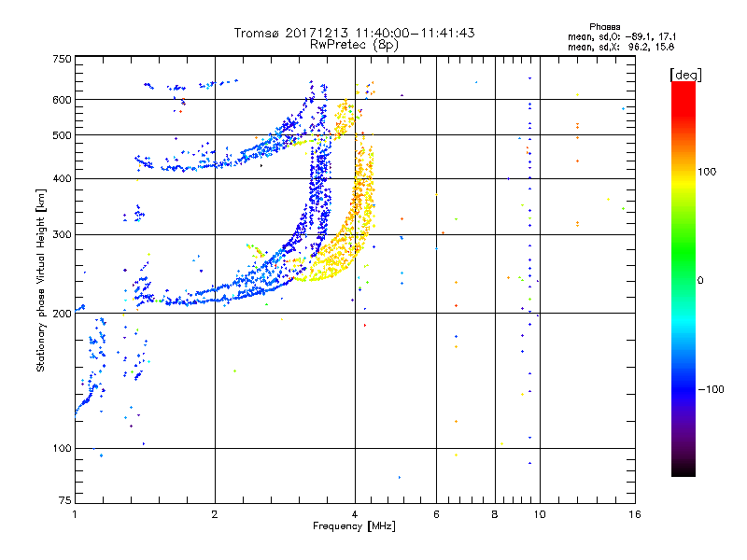Click the '-100' colorbar tick label
Screen dimensions: 747x560
(x=711, y=389)
